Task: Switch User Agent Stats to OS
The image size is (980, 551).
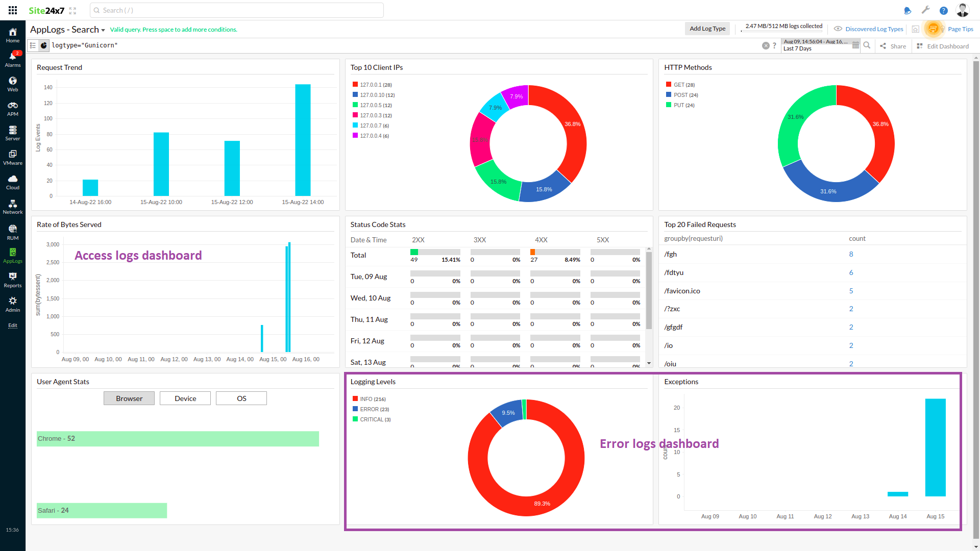Action: 241,398
